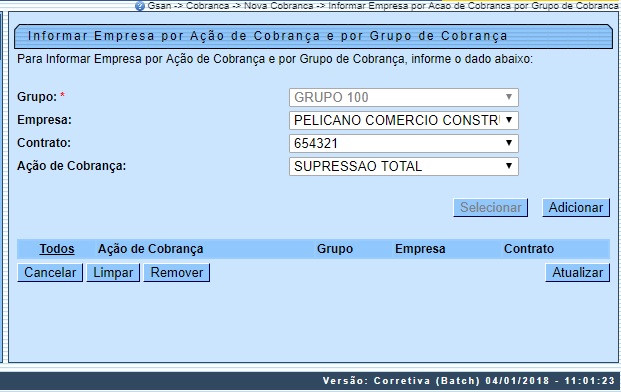Click the Contrato column header
Viewport: 621px width, 392px height.
[x=529, y=249]
